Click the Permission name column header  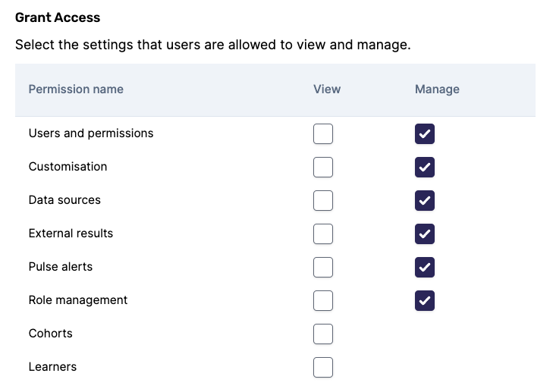point(76,89)
